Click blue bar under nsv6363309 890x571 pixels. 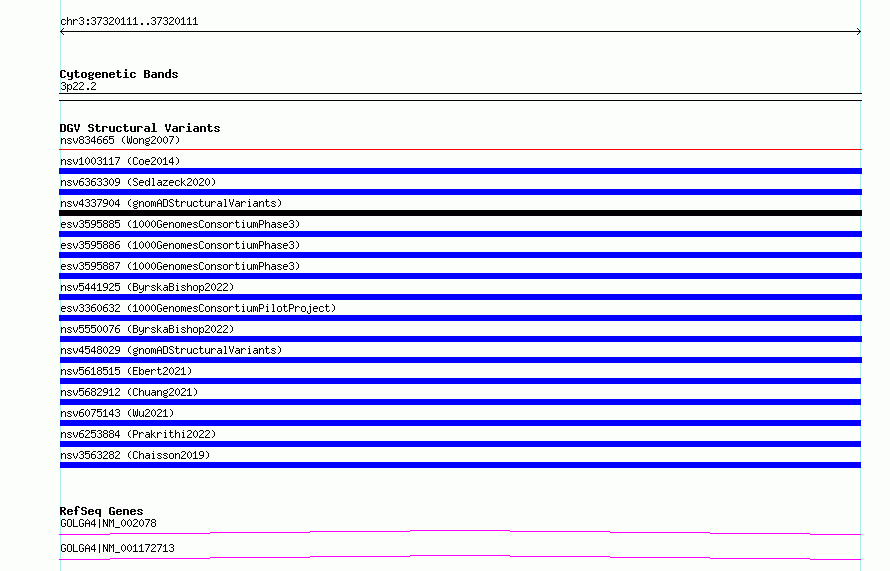tap(460, 192)
